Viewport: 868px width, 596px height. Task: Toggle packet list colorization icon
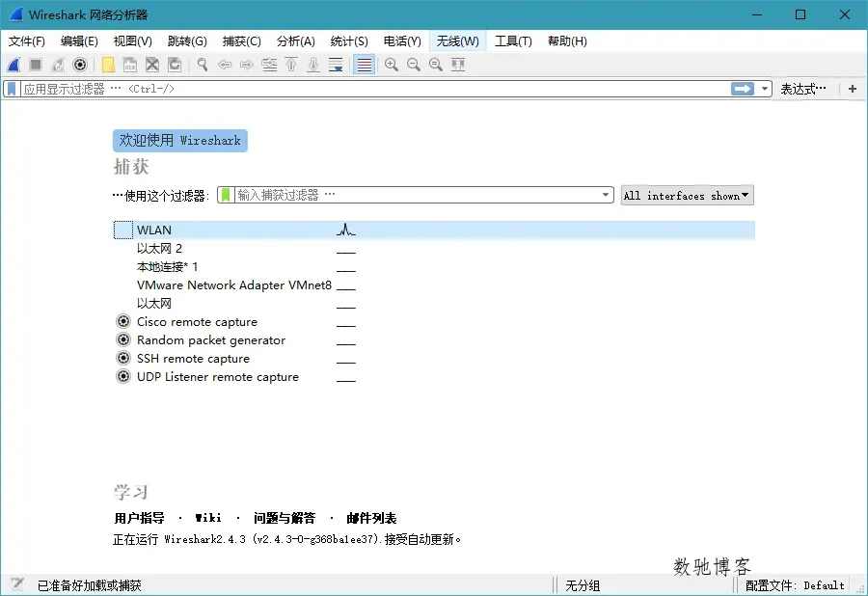coord(364,65)
